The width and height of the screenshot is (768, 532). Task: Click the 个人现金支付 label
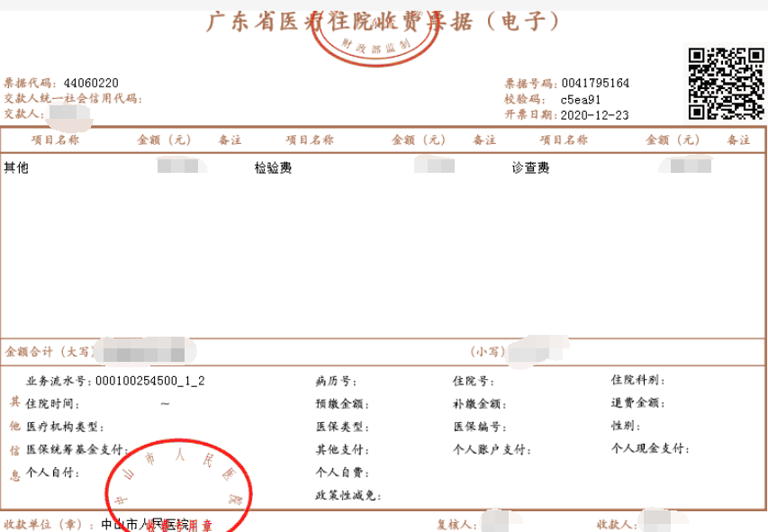pos(650,447)
